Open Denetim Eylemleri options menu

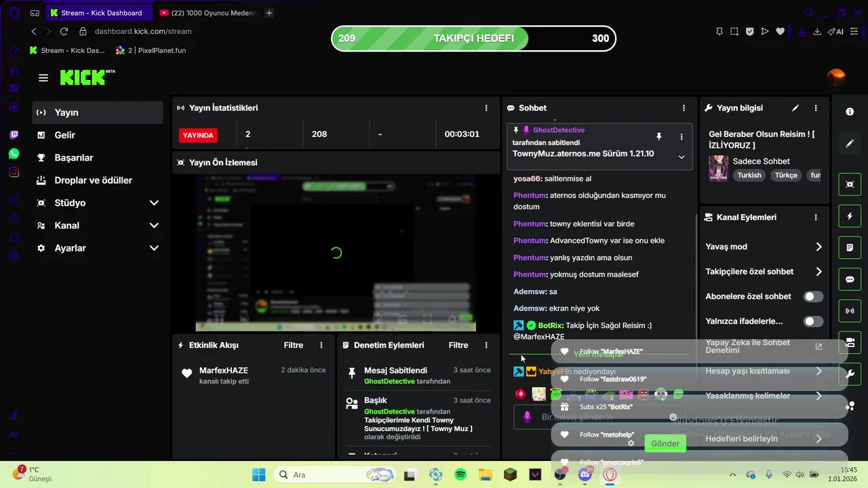click(486, 345)
